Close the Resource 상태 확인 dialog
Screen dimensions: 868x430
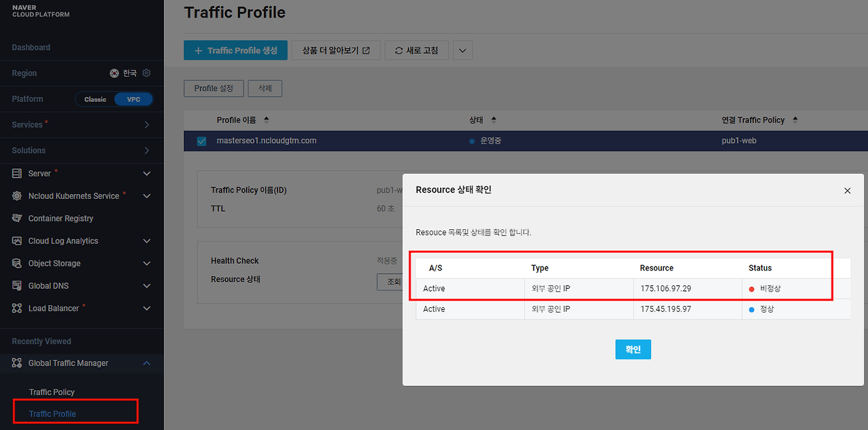[x=847, y=191]
